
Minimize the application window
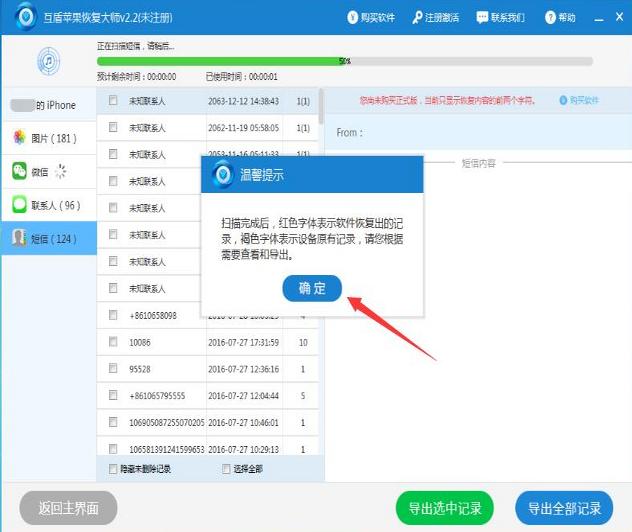[599, 18]
